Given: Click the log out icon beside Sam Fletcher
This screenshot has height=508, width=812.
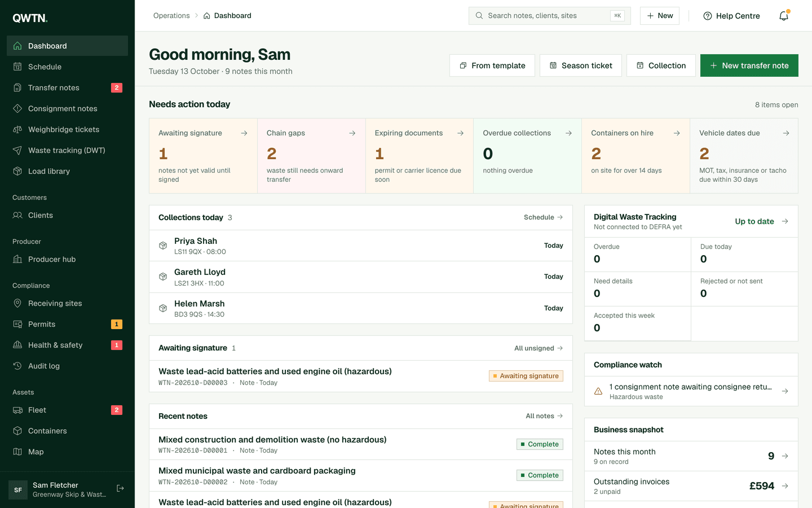Looking at the screenshot, I should pyautogui.click(x=120, y=489).
